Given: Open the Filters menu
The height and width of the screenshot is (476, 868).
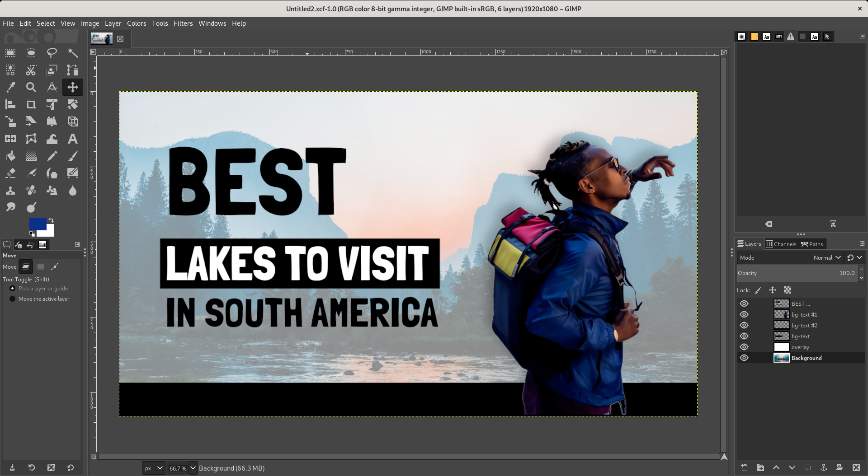Looking at the screenshot, I should (183, 23).
